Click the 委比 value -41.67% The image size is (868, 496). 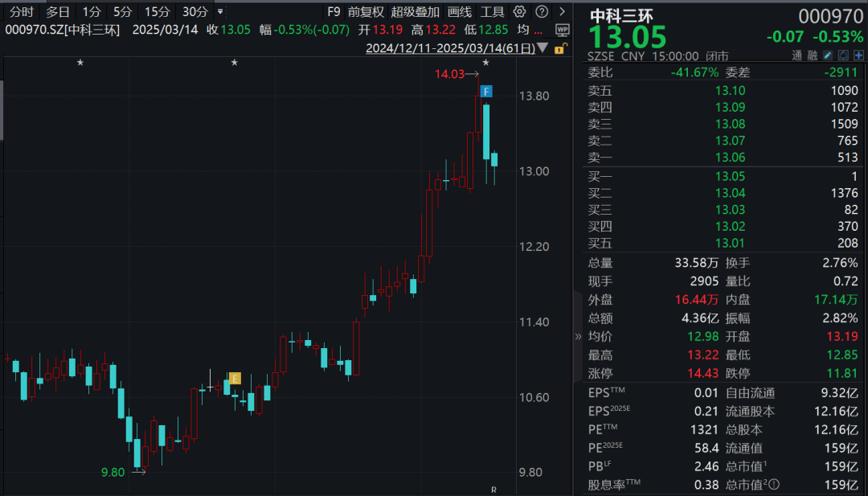694,72
